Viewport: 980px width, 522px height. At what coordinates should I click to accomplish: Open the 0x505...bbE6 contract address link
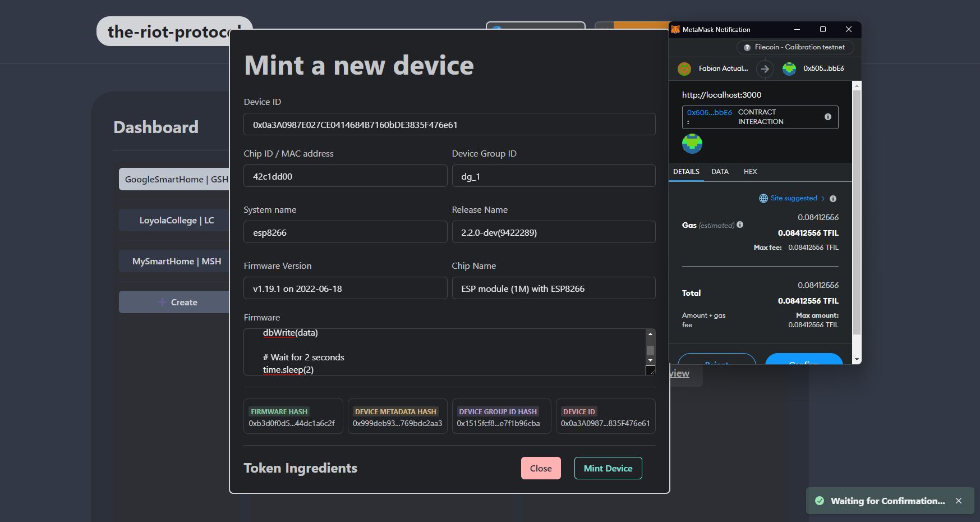click(708, 112)
